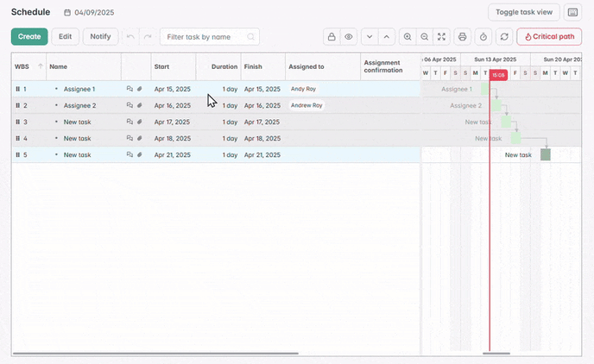Image resolution: width=594 pixels, height=364 pixels.
Task: Click Start cell Apr 17, 2025
Action: (172, 122)
